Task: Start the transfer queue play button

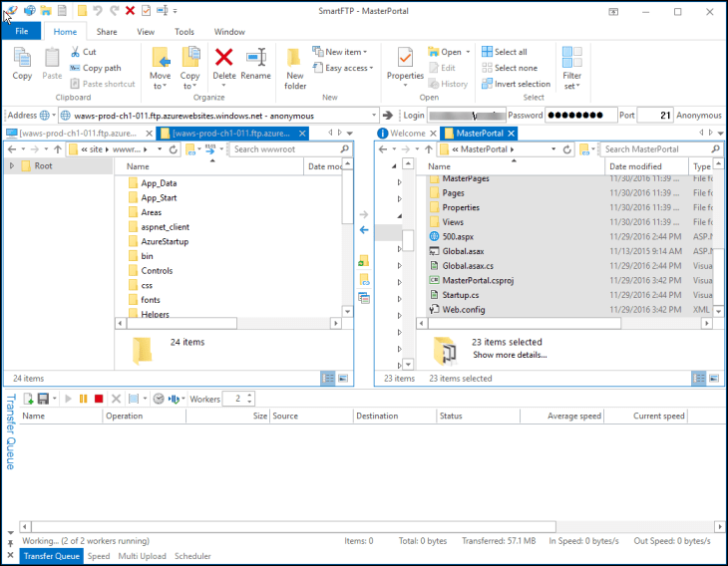Action: pos(68,399)
